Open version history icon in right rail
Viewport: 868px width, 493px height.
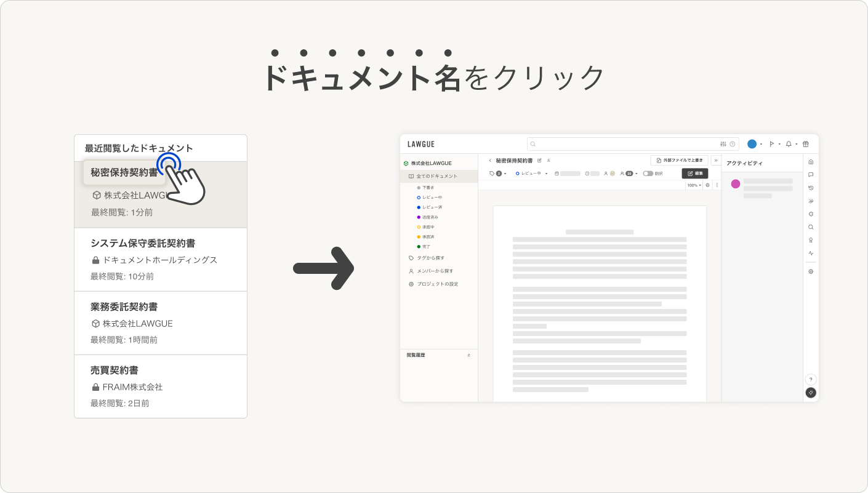(x=811, y=188)
